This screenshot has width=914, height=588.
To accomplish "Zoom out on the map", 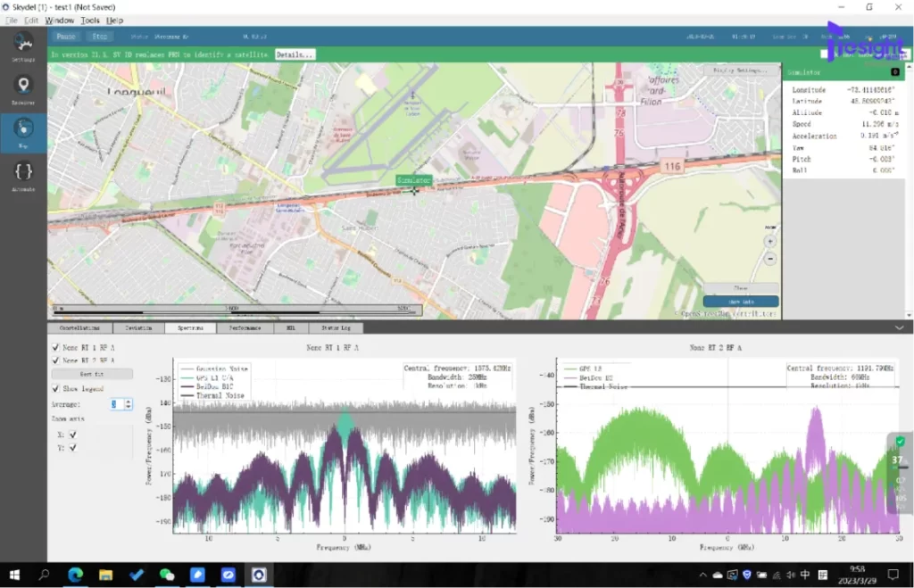I will (770, 259).
